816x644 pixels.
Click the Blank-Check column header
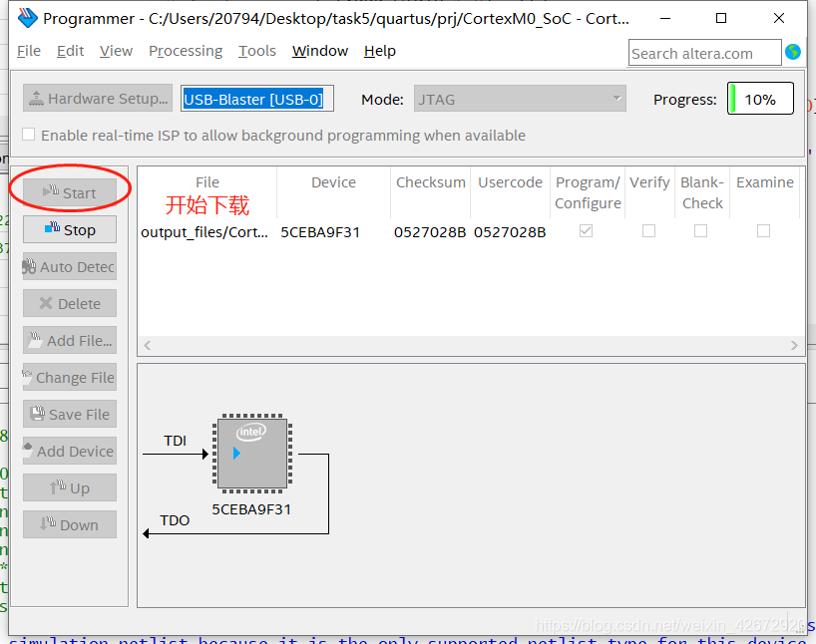click(x=702, y=192)
